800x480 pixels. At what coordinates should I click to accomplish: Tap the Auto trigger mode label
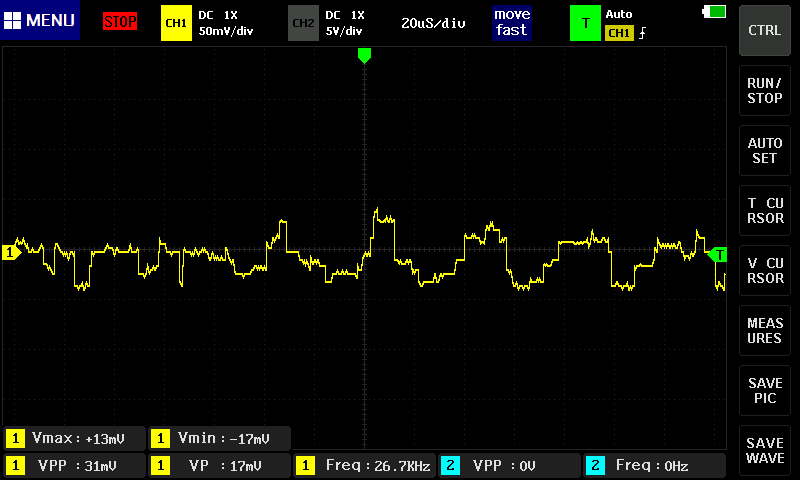[x=618, y=14]
